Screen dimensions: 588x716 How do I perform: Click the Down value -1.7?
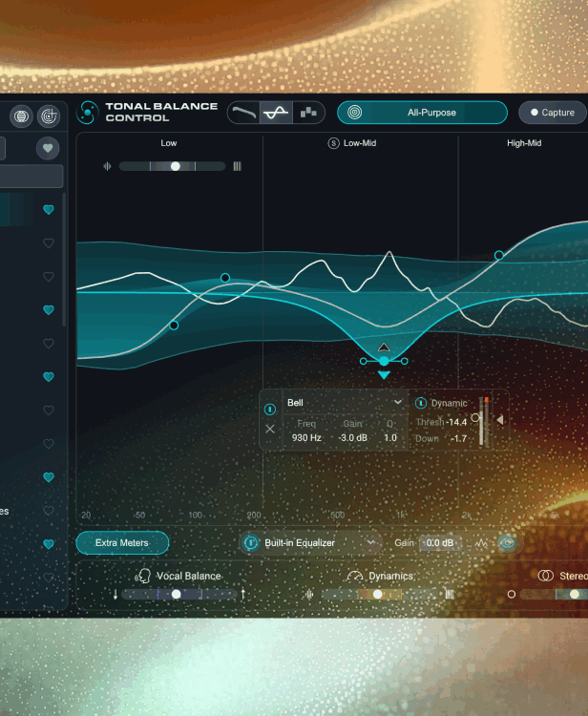(458, 438)
